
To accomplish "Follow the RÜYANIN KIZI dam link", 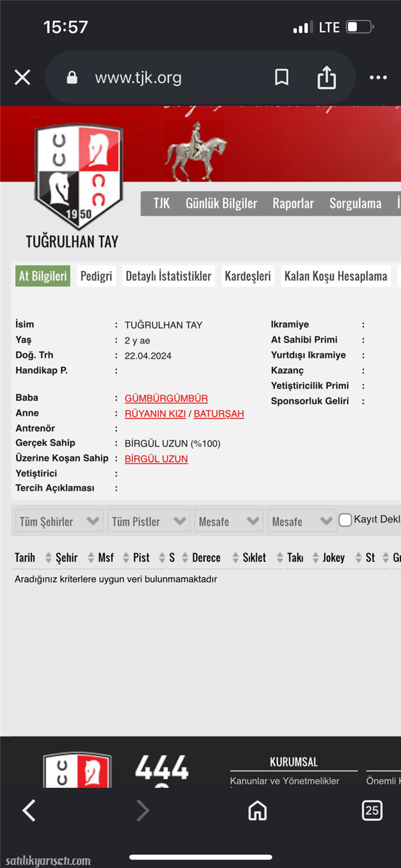I will pyautogui.click(x=155, y=414).
